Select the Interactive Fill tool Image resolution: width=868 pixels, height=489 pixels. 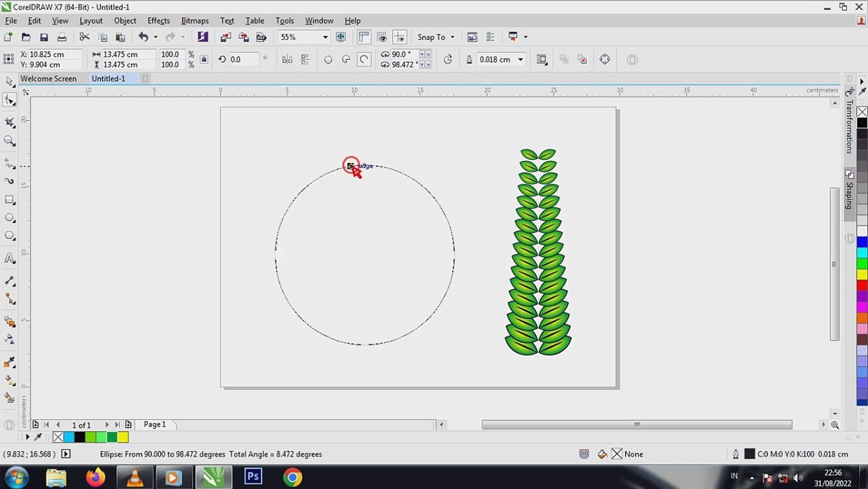tap(10, 380)
